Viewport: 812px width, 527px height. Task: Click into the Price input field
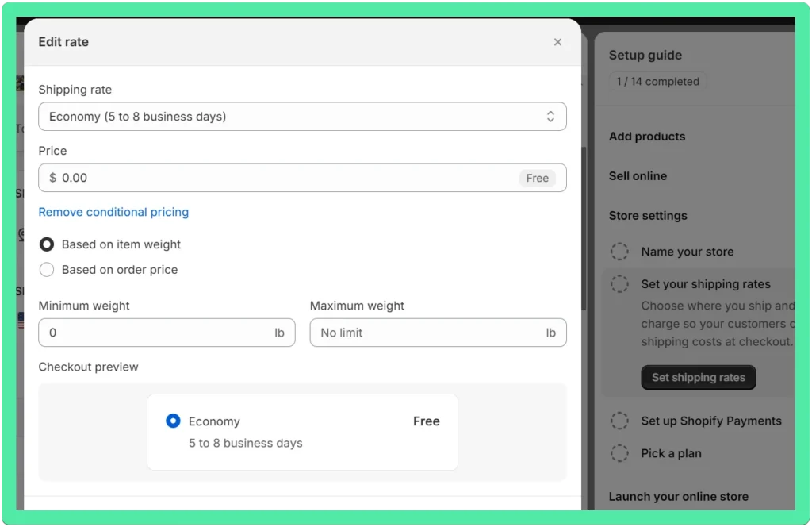click(x=302, y=178)
